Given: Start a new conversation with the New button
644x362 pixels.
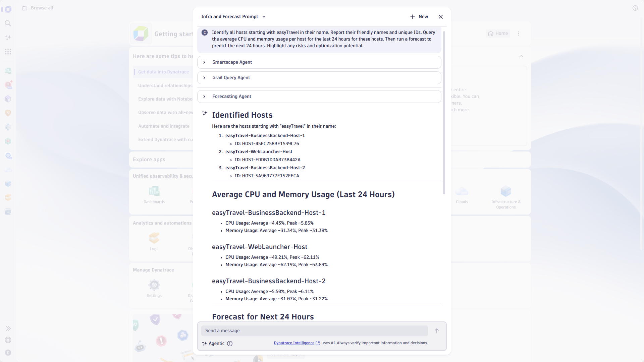Looking at the screenshot, I should pyautogui.click(x=419, y=16).
